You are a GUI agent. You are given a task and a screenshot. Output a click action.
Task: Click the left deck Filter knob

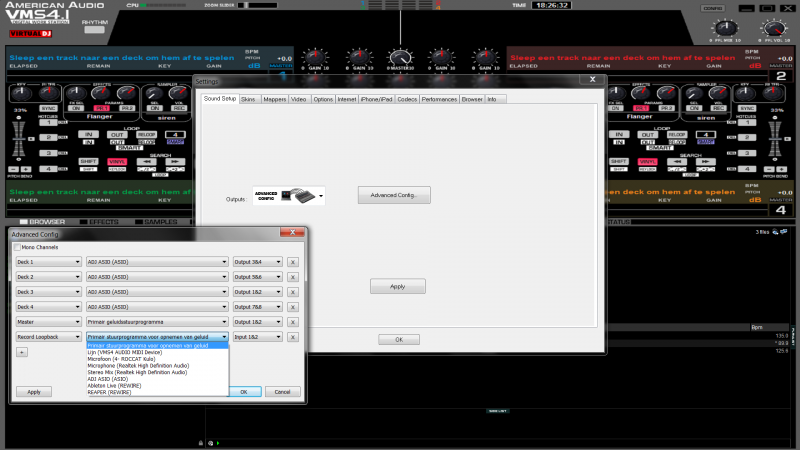(x=49, y=93)
